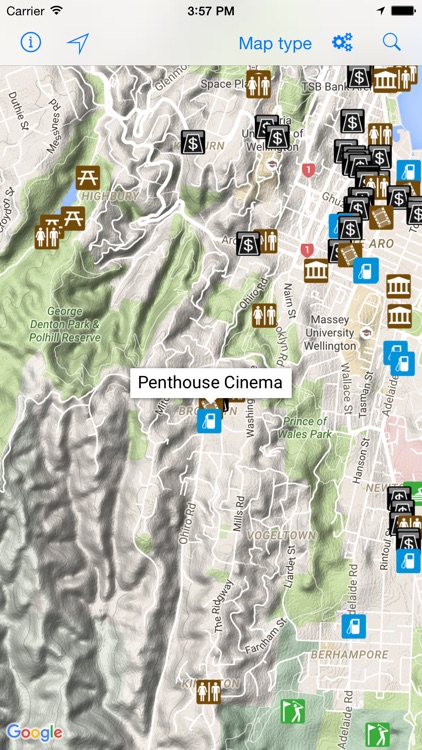Select the lone ATM marker below TSB Bank Arena

[353, 121]
